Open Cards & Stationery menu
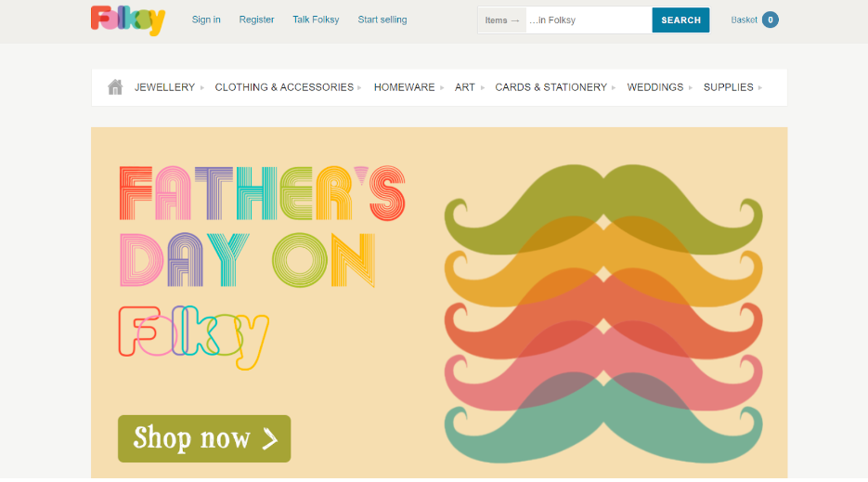The width and height of the screenshot is (868, 482). 551,87
